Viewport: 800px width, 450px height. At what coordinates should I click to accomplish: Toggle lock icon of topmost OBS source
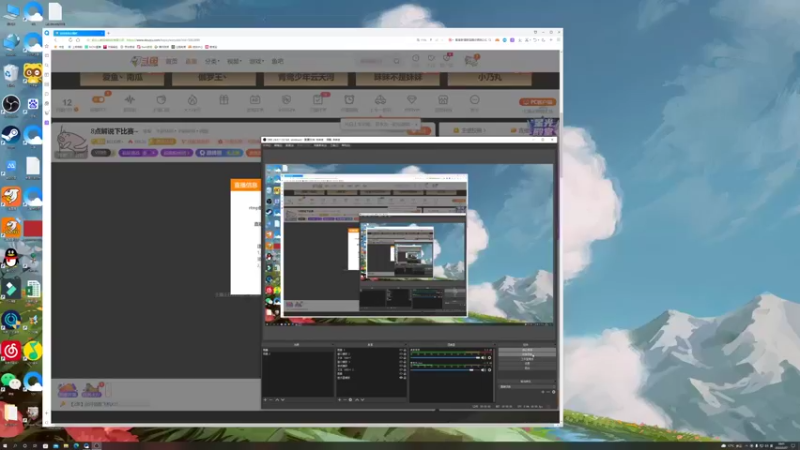405,350
